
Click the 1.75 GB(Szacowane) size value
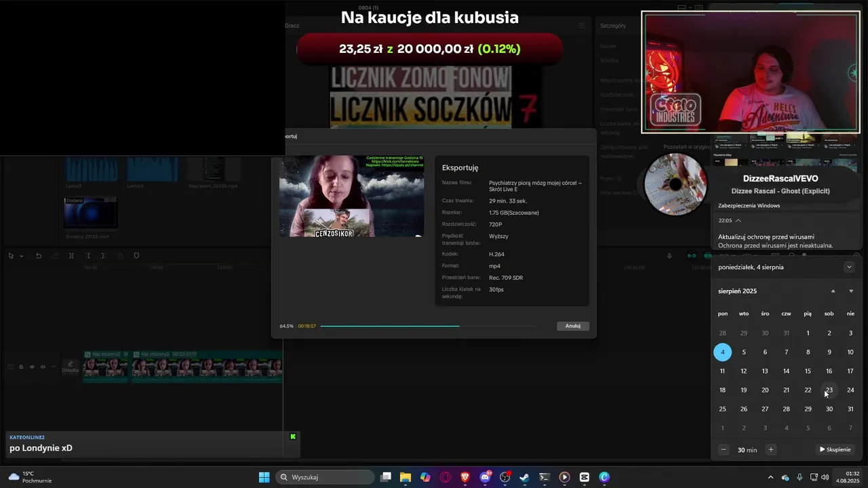[x=514, y=213]
